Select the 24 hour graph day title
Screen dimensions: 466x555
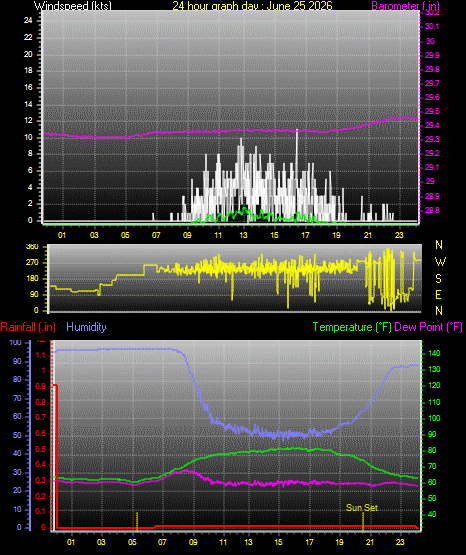click(x=252, y=6)
